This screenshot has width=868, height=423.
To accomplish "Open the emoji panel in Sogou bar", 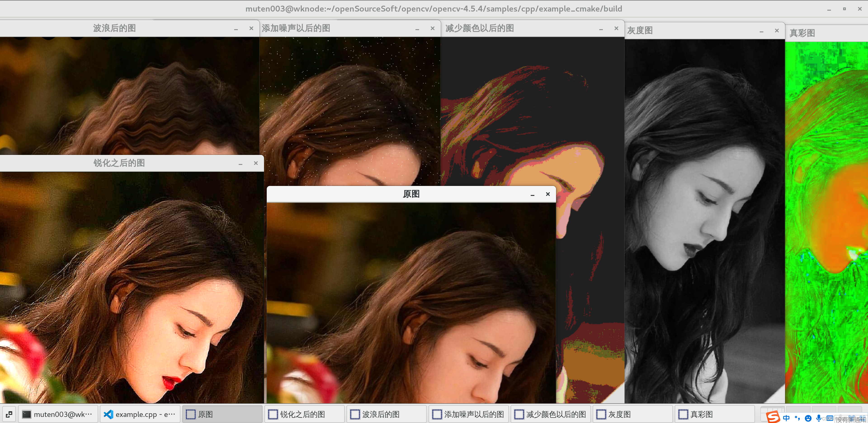I will (808, 418).
